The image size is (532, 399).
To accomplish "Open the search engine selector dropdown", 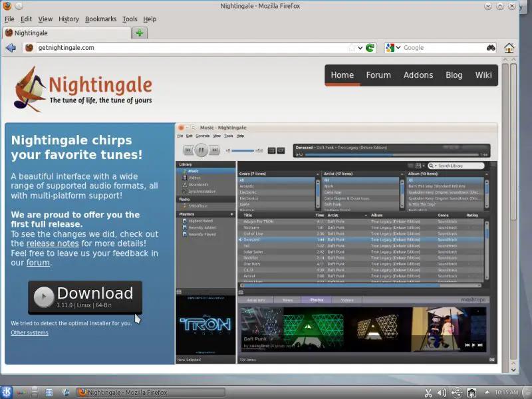I will click(x=398, y=48).
